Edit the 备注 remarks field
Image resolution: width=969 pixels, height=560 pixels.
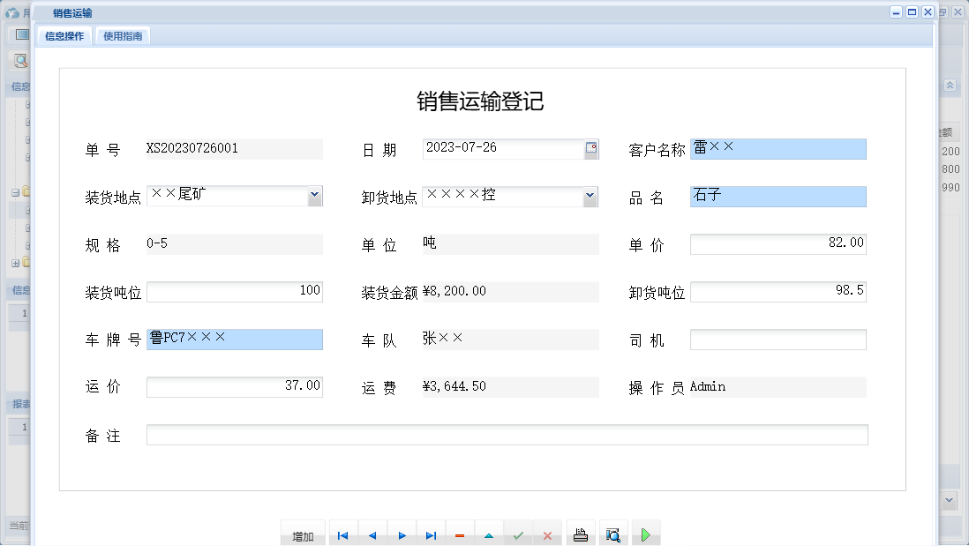coord(507,434)
